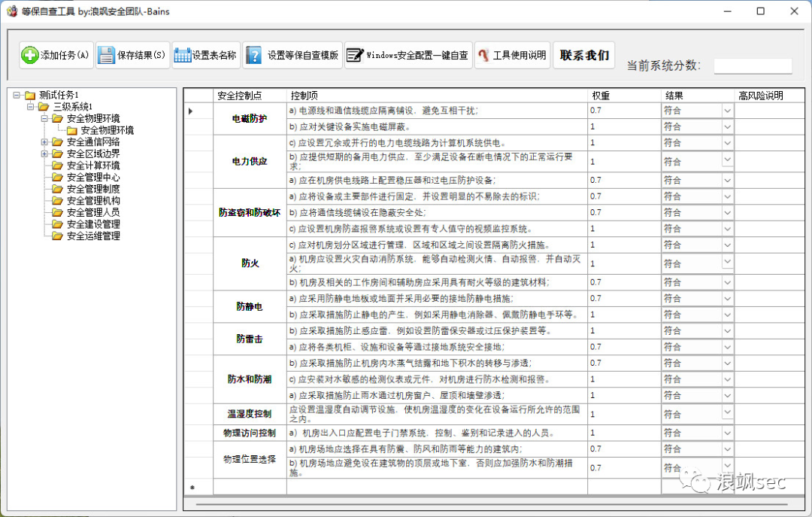
Task: Click the 防静电 control point cell
Action: tap(250, 307)
